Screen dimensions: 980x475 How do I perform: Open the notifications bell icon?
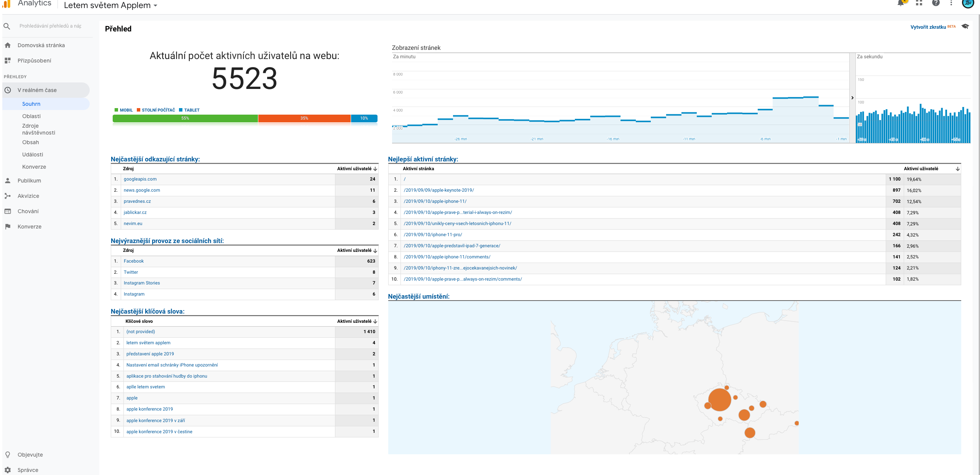pyautogui.click(x=900, y=3)
